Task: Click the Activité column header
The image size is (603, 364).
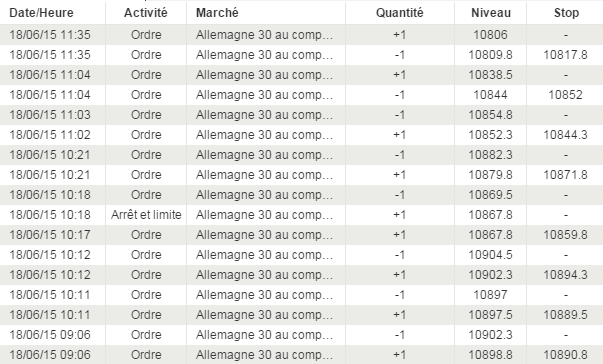Action: [x=146, y=13]
